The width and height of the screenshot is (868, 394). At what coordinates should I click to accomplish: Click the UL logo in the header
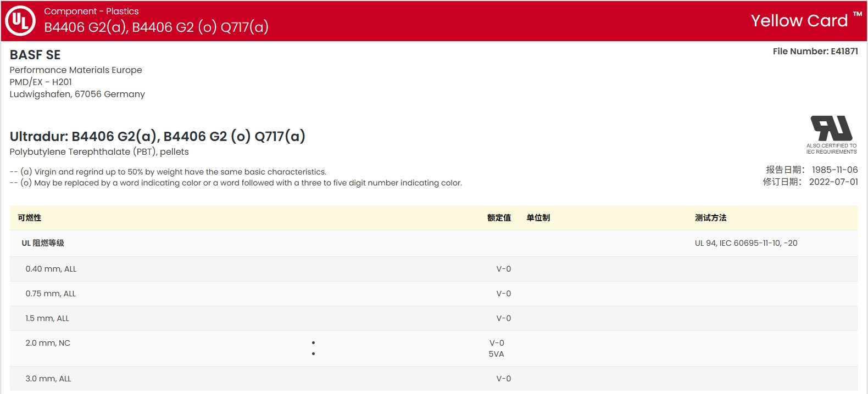(20, 21)
